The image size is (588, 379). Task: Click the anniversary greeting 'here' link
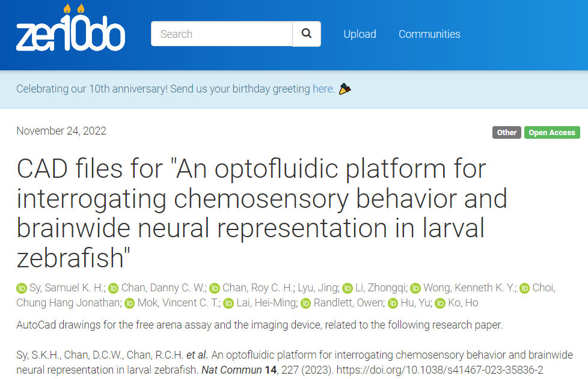pyautogui.click(x=322, y=88)
